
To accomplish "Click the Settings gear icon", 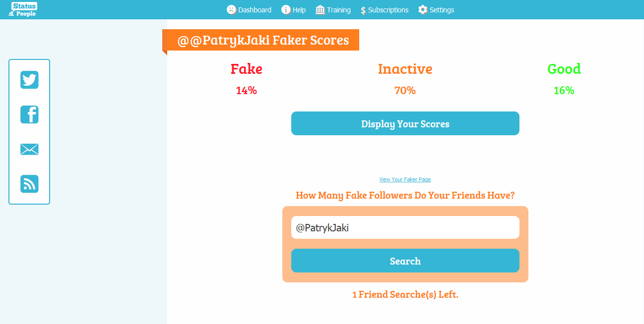I will 423,10.
